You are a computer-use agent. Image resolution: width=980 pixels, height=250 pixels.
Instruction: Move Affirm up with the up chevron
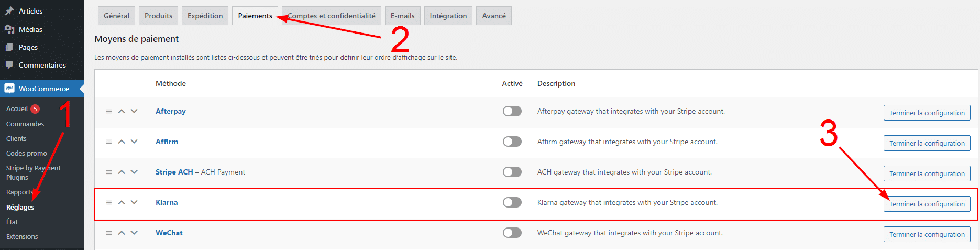coord(122,142)
